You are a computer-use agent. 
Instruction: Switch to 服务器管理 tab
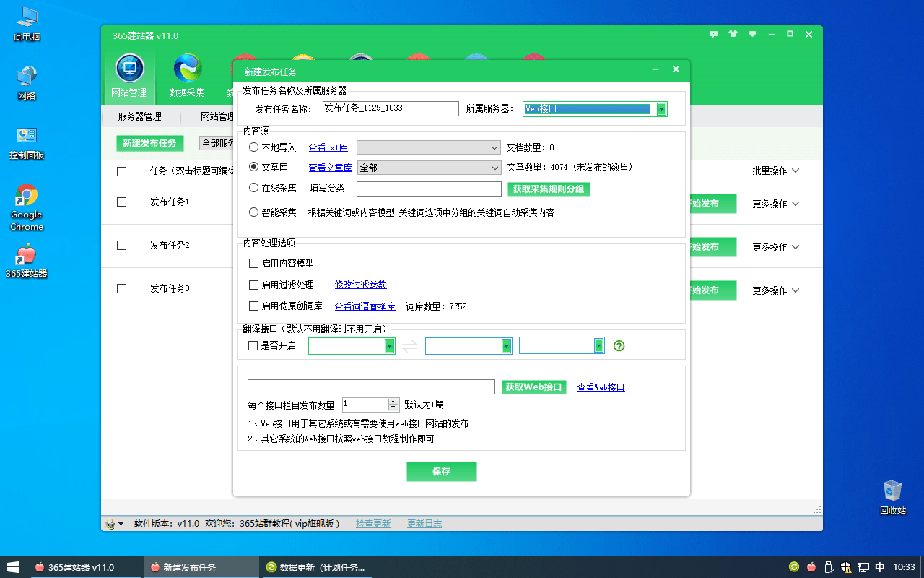[x=140, y=116]
